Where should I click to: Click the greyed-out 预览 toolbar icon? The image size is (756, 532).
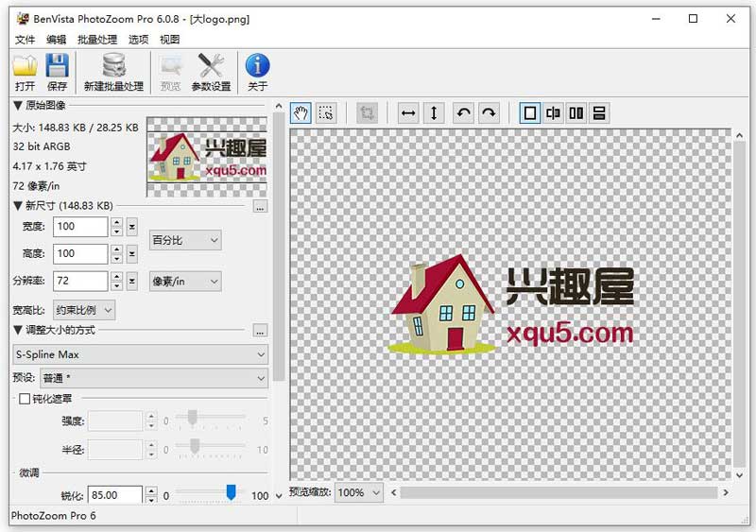tap(170, 72)
